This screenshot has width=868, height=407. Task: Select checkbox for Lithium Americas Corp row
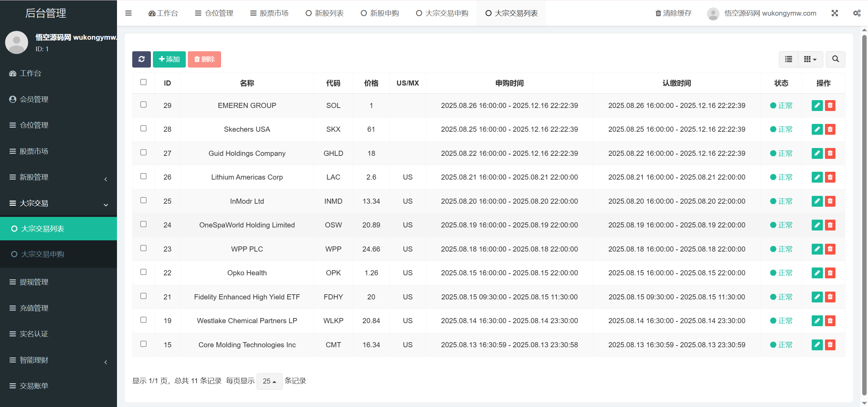(143, 176)
